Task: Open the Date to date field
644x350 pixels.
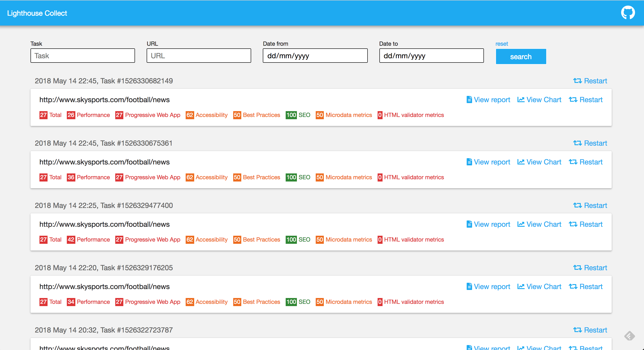Action: 431,56
